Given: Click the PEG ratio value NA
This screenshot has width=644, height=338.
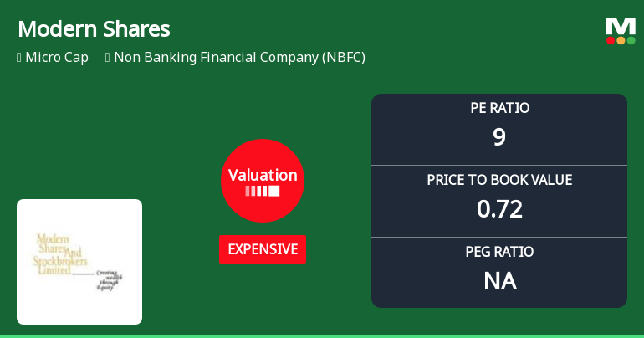Looking at the screenshot, I should point(499,280).
